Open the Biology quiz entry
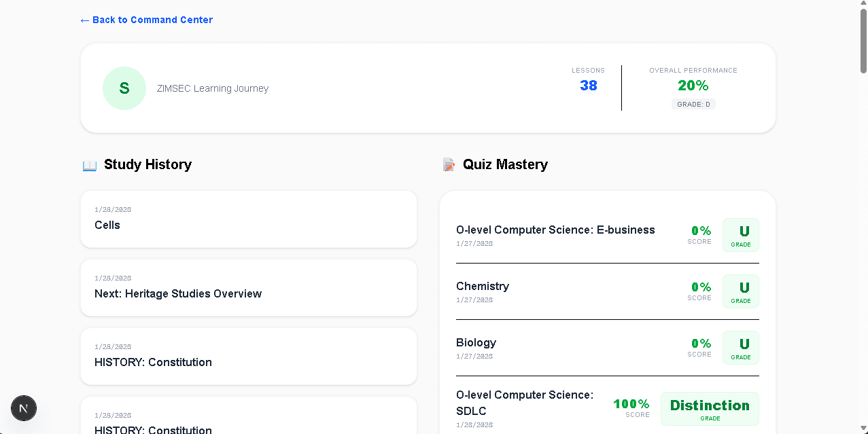This screenshot has width=868, height=434. coord(476,342)
